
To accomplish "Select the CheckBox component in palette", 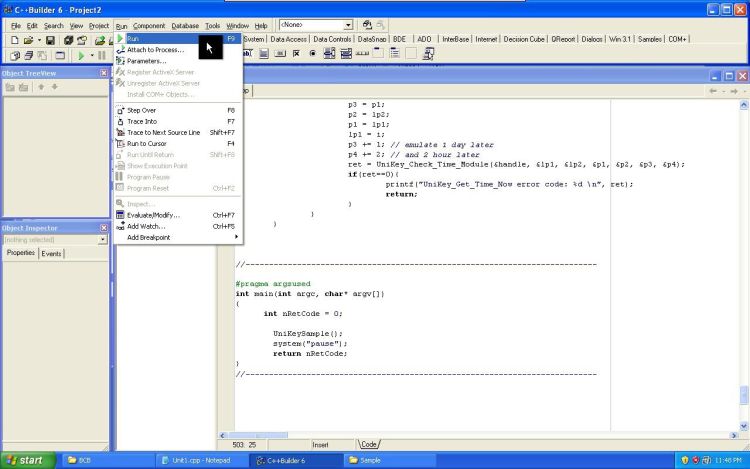I will 297,54.
